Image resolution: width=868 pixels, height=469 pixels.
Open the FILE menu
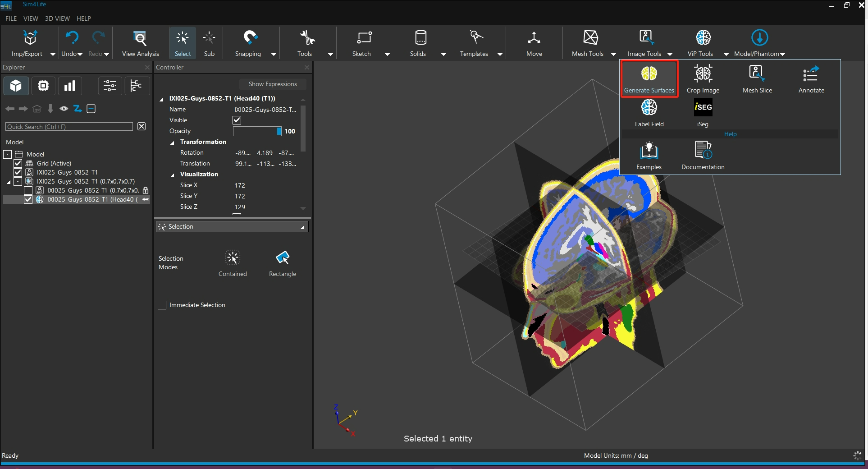pyautogui.click(x=11, y=18)
